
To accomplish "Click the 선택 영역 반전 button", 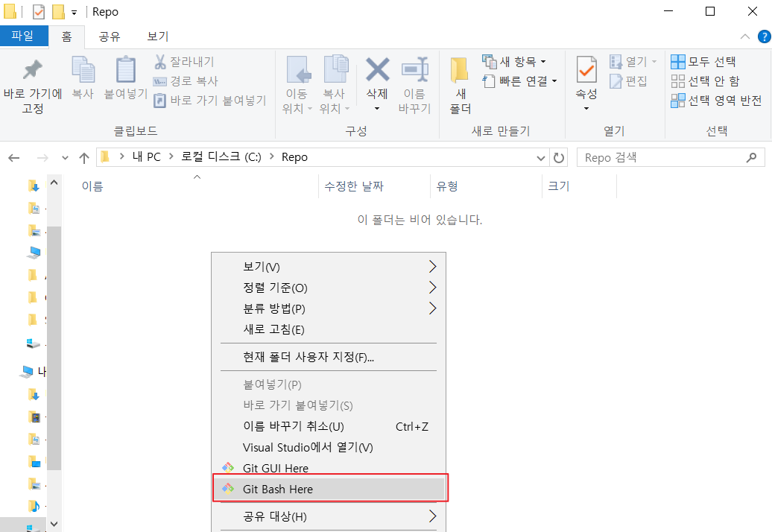I will [716, 101].
